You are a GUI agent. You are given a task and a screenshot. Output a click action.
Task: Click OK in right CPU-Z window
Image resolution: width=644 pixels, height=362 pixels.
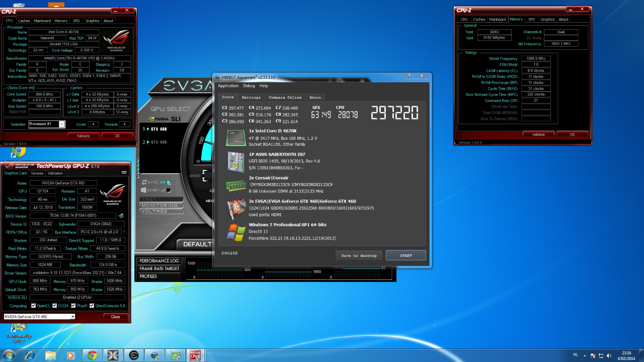point(572,134)
